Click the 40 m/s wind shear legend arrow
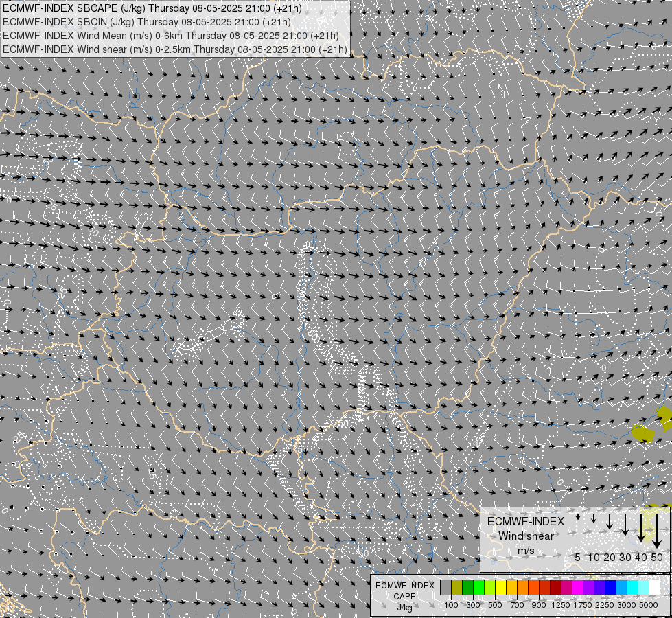Viewport: 672px width, 618px height. point(641,528)
